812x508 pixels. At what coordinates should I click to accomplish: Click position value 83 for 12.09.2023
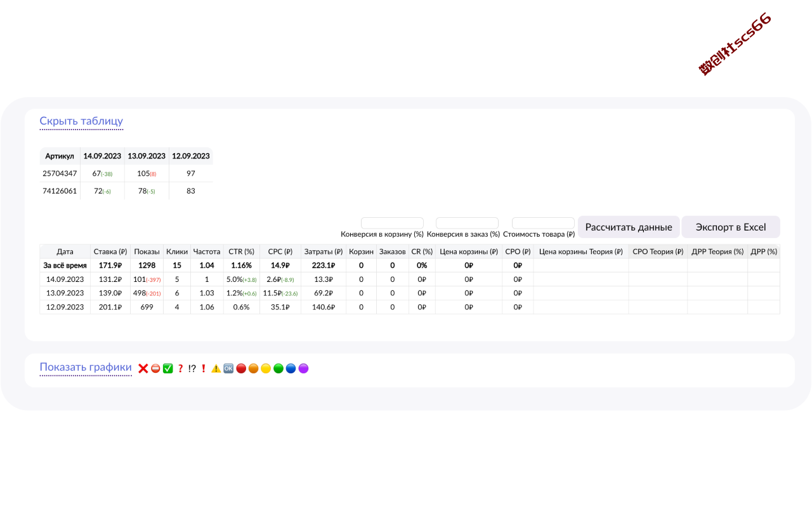[191, 191]
